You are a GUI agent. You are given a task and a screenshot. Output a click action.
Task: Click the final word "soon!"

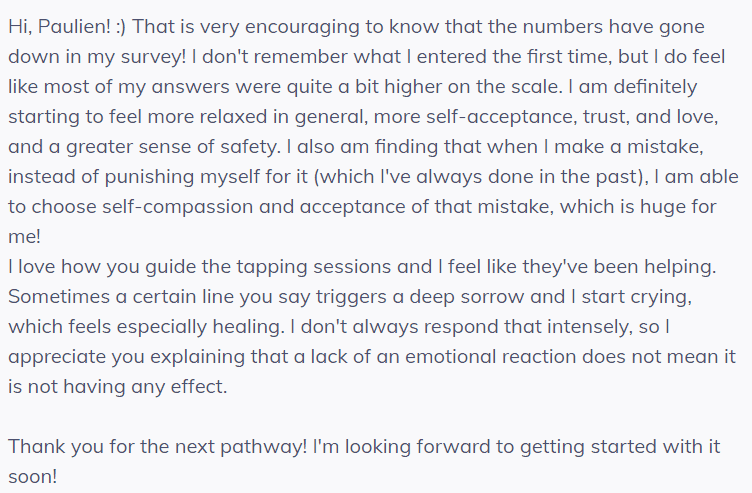pyautogui.click(x=33, y=475)
